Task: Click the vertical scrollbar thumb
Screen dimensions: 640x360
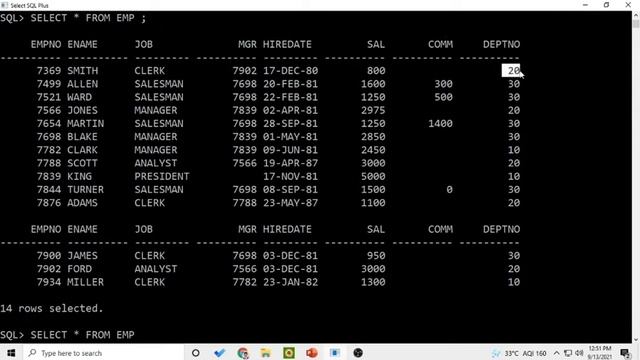Action: (x=636, y=23)
